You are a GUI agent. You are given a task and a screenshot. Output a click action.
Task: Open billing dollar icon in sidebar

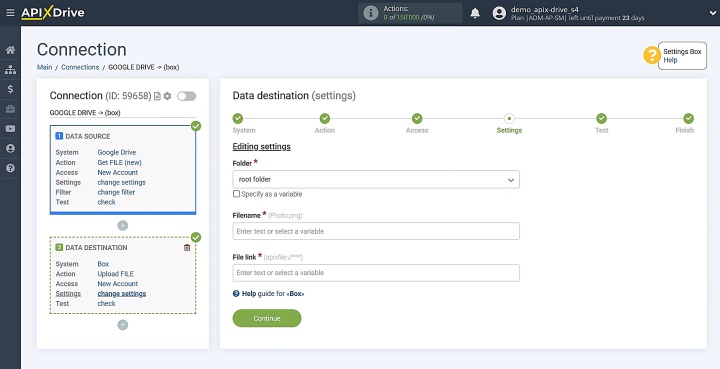10,89
